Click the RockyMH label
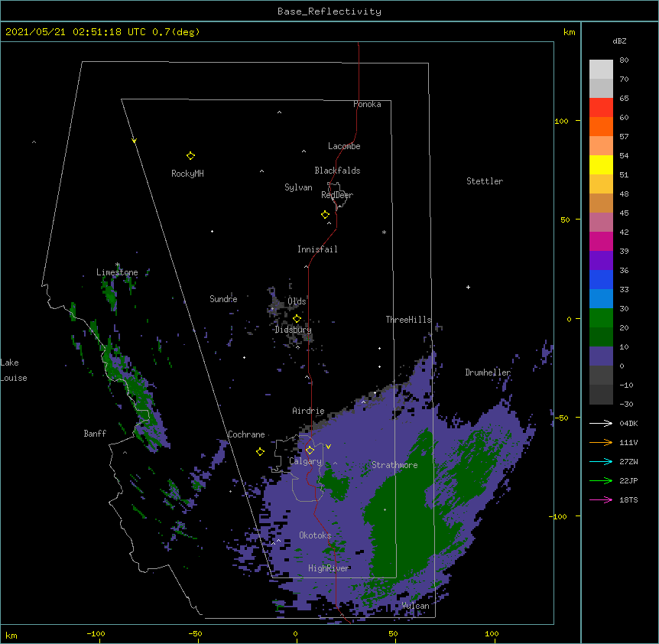Viewport: 659px width, 644px height. coord(187,174)
